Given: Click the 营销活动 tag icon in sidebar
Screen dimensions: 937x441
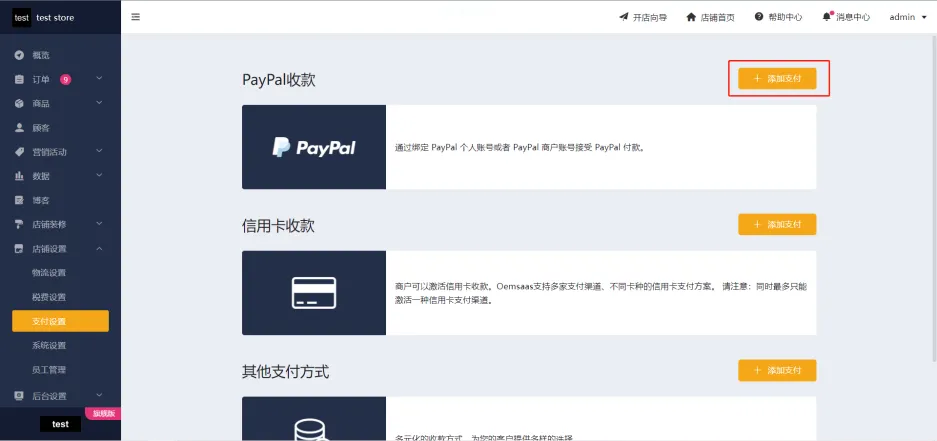Looking at the screenshot, I should pos(19,152).
